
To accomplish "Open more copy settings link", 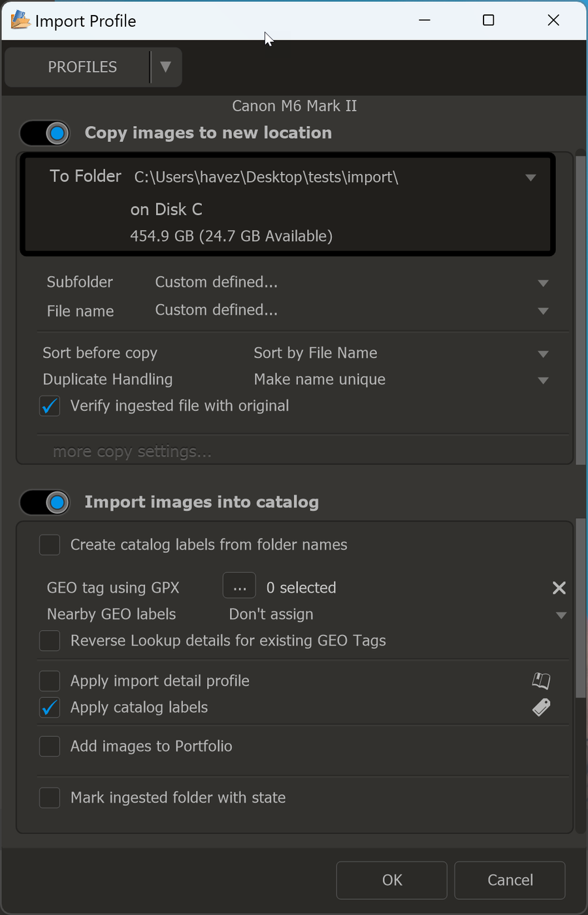I will (x=132, y=451).
